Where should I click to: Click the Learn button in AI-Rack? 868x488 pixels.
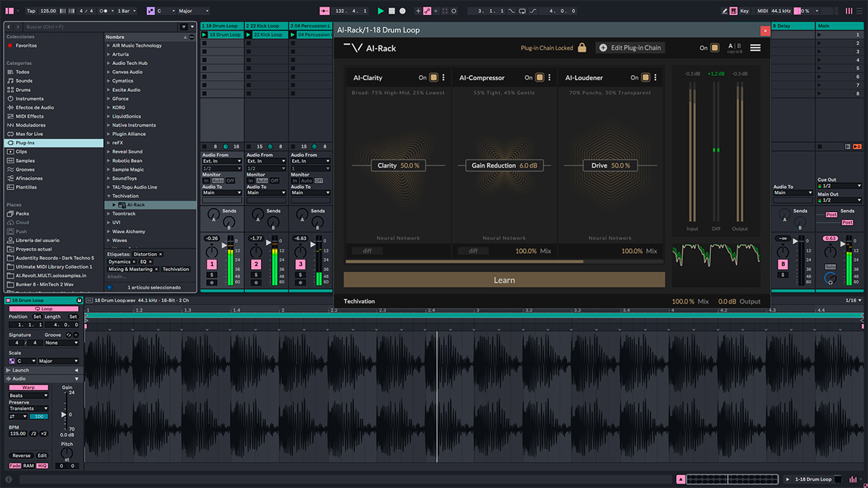click(x=504, y=280)
